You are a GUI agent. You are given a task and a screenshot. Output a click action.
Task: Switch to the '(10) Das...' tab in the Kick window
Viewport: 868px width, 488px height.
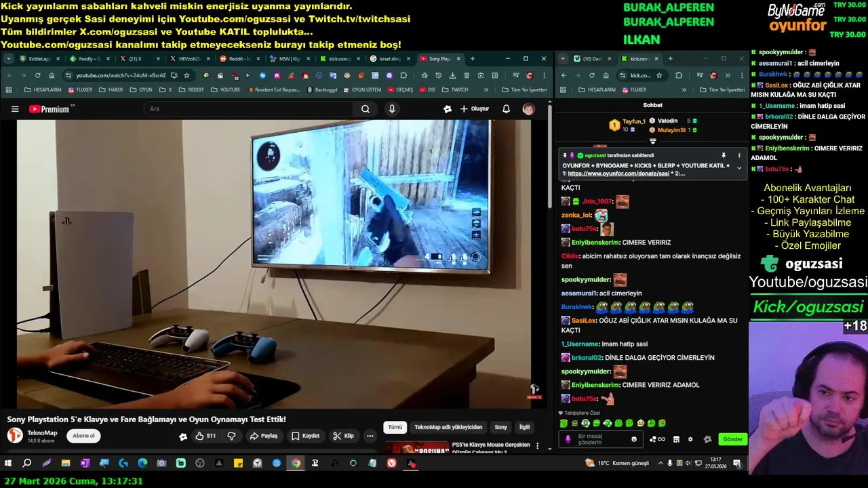pyautogui.click(x=593, y=59)
